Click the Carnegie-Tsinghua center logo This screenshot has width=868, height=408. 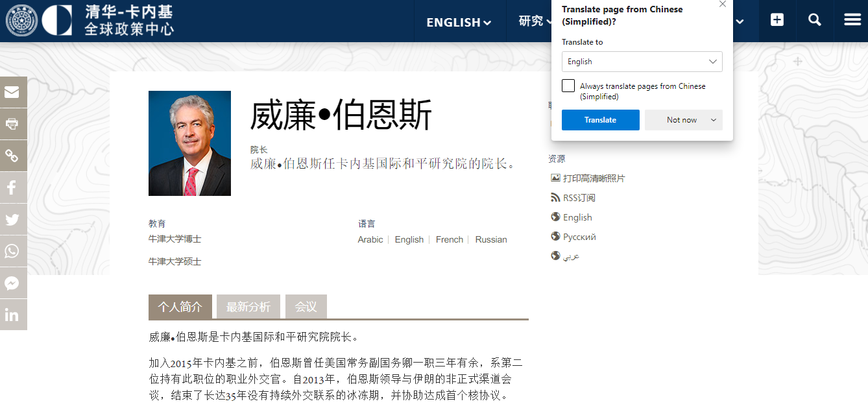tap(90, 20)
